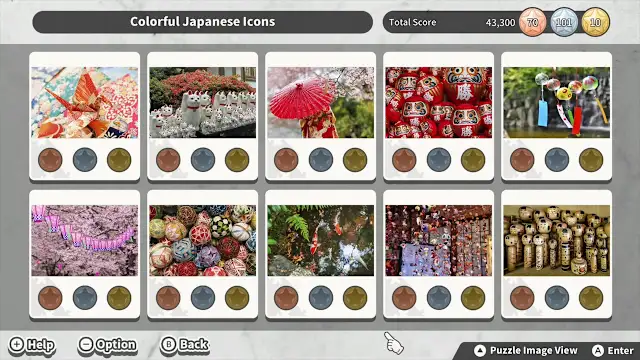
Task: Click silver medal under daruma dolls puzzle
Action: (439, 160)
